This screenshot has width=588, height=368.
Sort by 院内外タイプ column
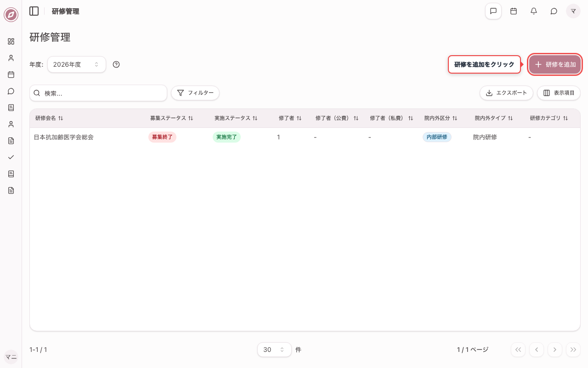[x=494, y=118]
